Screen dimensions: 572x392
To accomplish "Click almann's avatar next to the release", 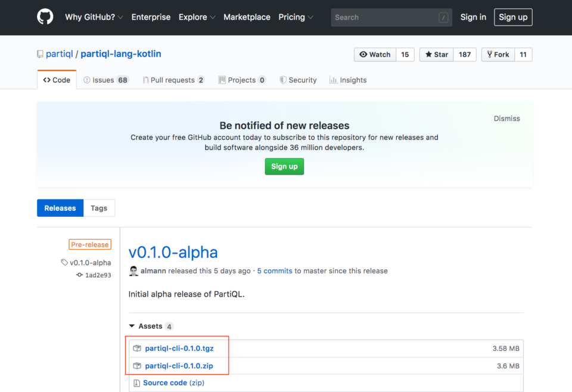I will (133, 270).
